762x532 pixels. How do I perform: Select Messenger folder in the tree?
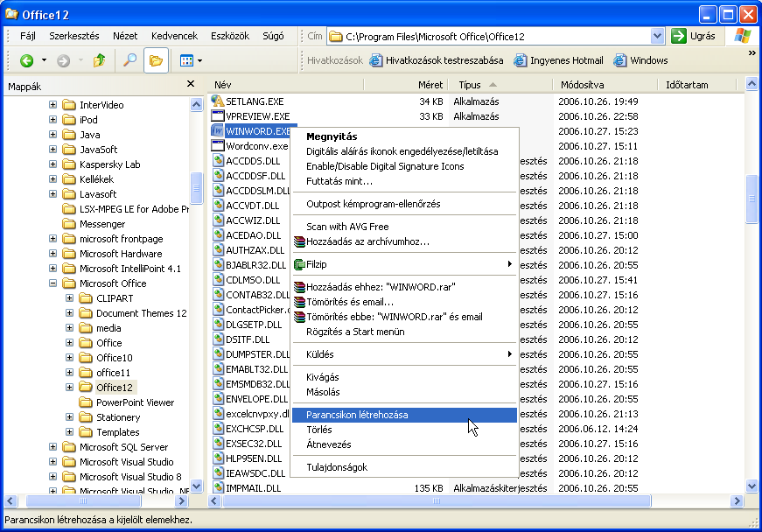click(102, 224)
